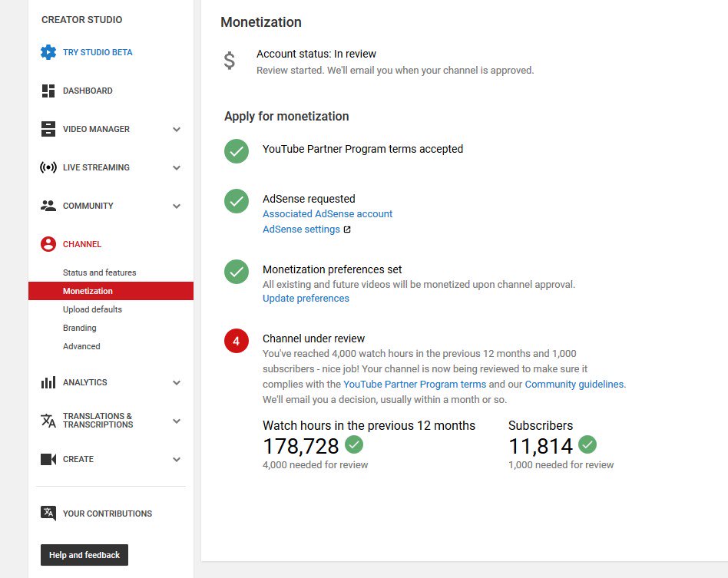728x578 pixels.
Task: Click Try Studio Beta link text
Action: [98, 52]
